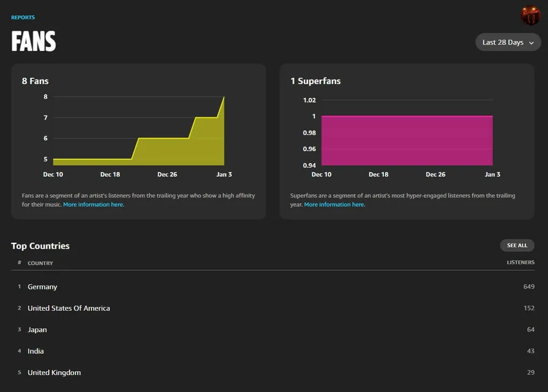Open More information link in the Superfans card

click(x=334, y=205)
